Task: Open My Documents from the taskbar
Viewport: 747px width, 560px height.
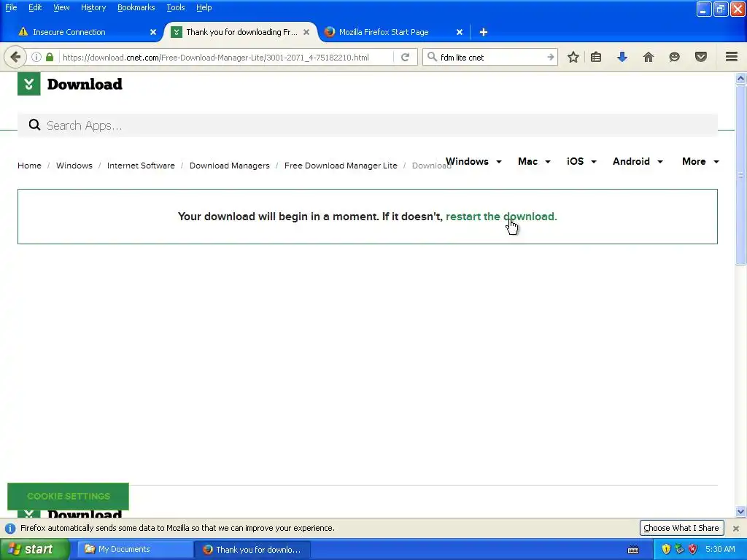Action: [135, 550]
